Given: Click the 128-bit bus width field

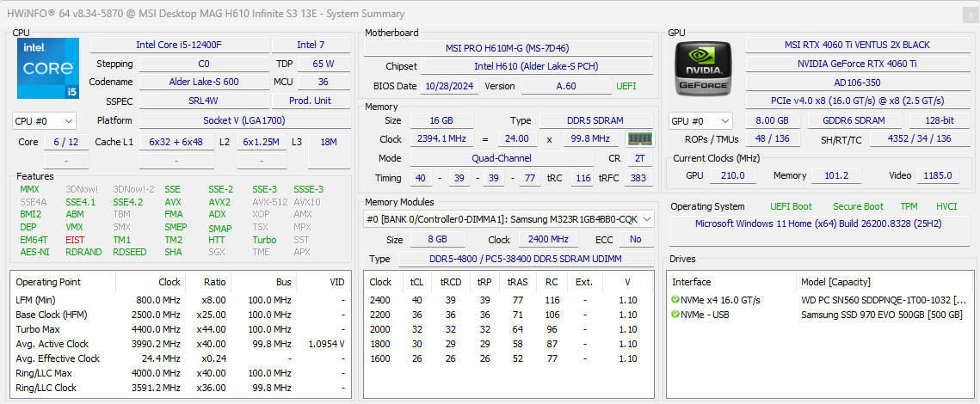Looking at the screenshot, I should point(939,120).
